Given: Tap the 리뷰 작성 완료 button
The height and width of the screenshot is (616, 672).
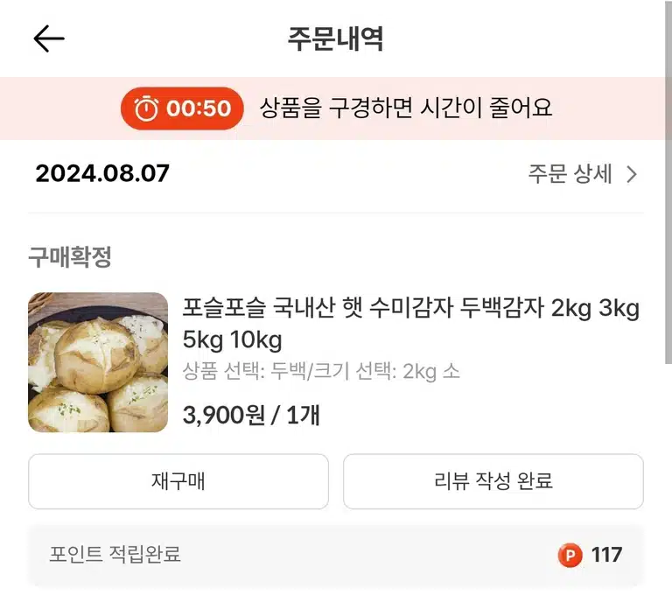Looking at the screenshot, I should point(493,481).
